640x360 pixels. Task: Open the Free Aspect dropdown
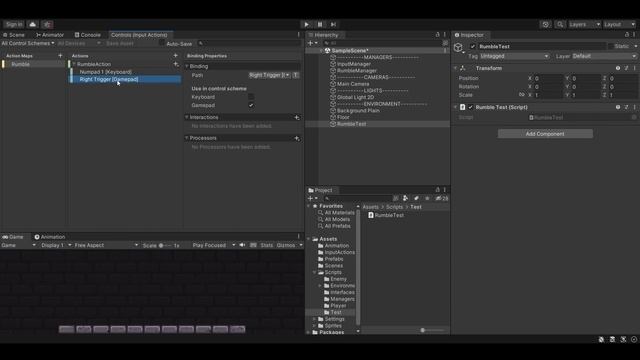(x=106, y=245)
